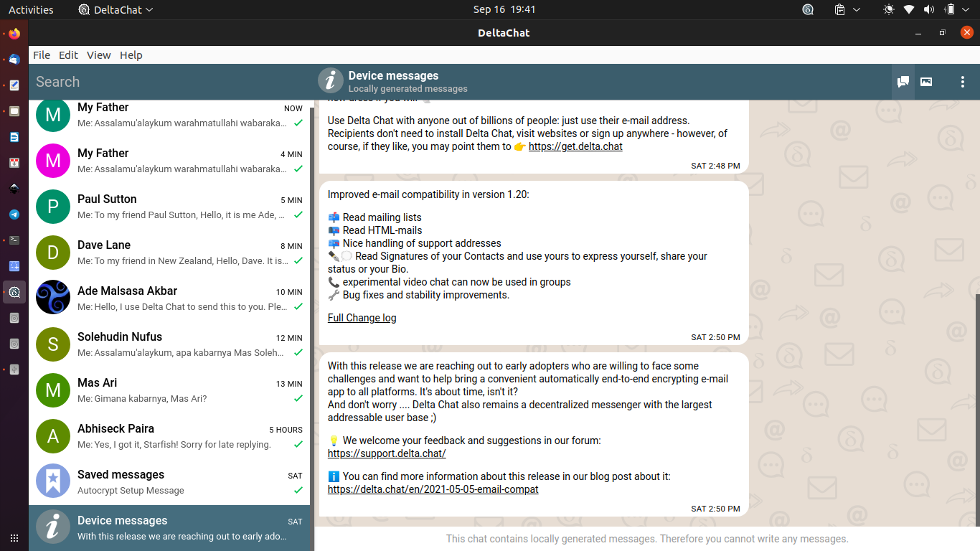
Task: Select the Device messages chat in list
Action: click(x=169, y=528)
